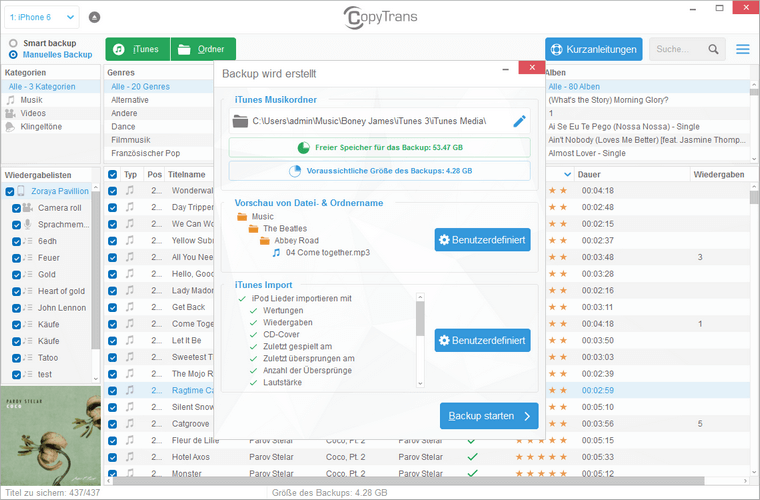Open the hamburger menu icon
The height and width of the screenshot is (500, 760).
click(743, 49)
